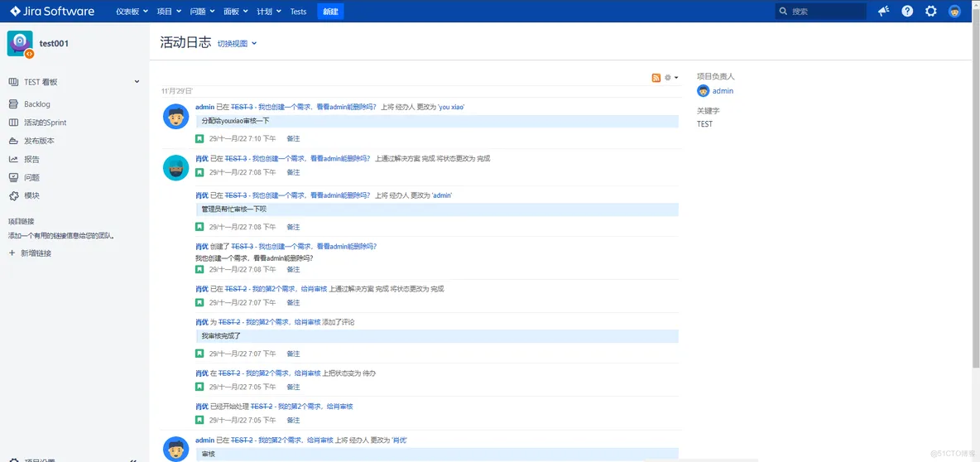Open the 问题 top navigation dropdown
This screenshot has width=980, height=462.
point(203,12)
